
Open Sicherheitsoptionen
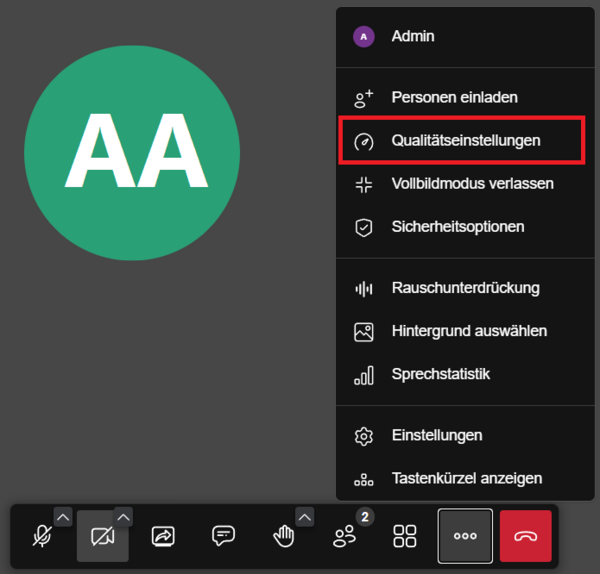[x=465, y=227]
